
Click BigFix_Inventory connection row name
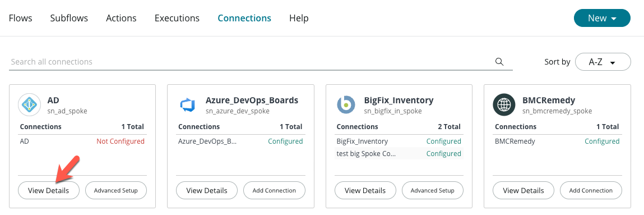pos(362,141)
